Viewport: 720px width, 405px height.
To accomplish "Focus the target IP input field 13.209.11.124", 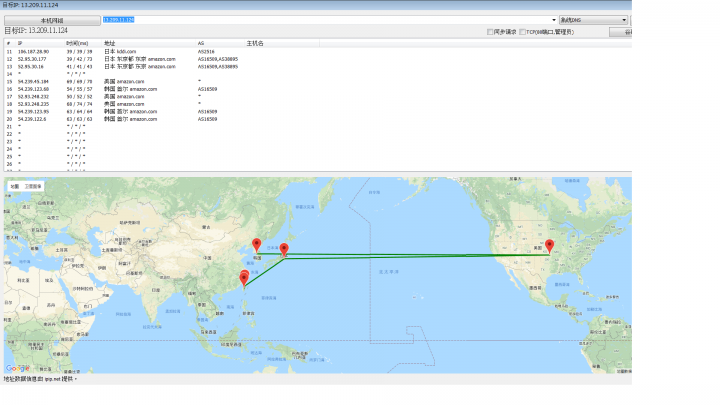I will (x=324, y=20).
